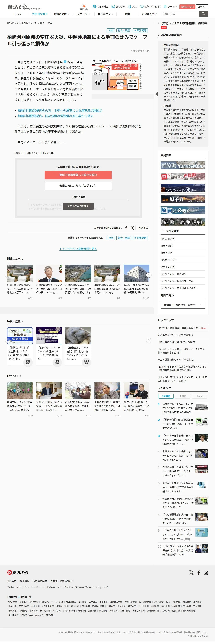The width and height of the screenshot is (215, 644).
Task: Click 印刷する to print the article
Action: pyautogui.click(x=143, y=228)
